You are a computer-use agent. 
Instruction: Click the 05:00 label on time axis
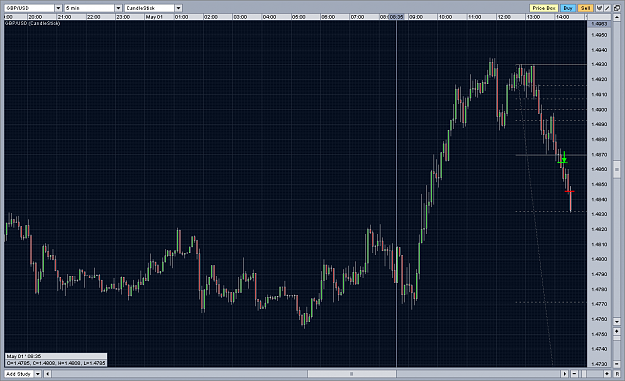point(299,17)
